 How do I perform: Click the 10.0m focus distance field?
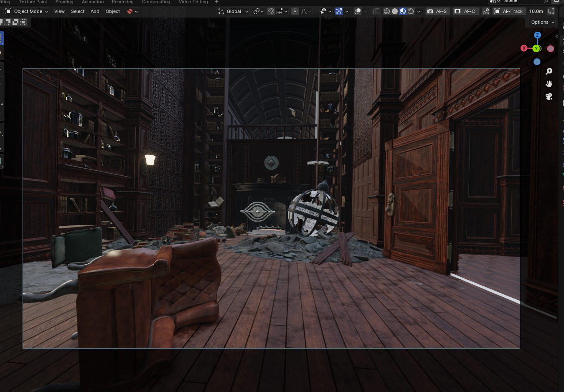[536, 11]
